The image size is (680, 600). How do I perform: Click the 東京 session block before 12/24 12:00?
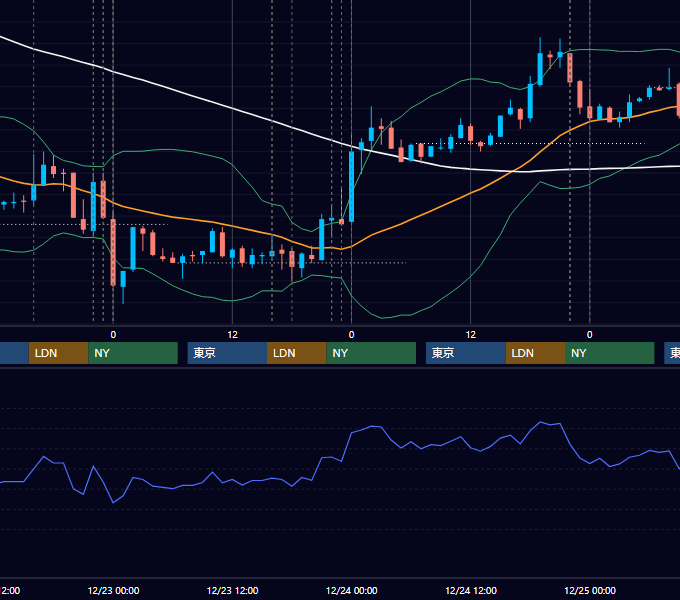coord(465,353)
